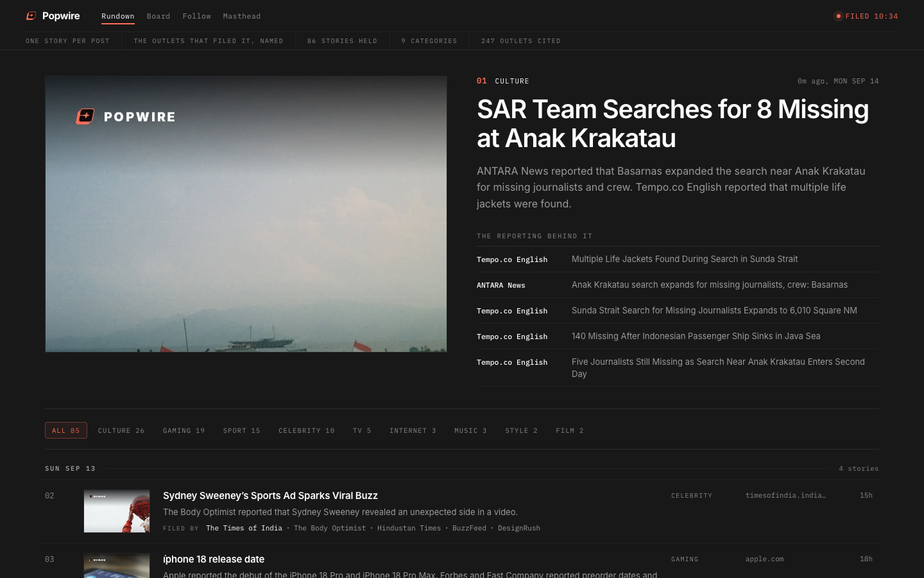Click the 'ONE STORY PER POST' tagline
The width and height of the screenshot is (924, 578).
(x=67, y=40)
